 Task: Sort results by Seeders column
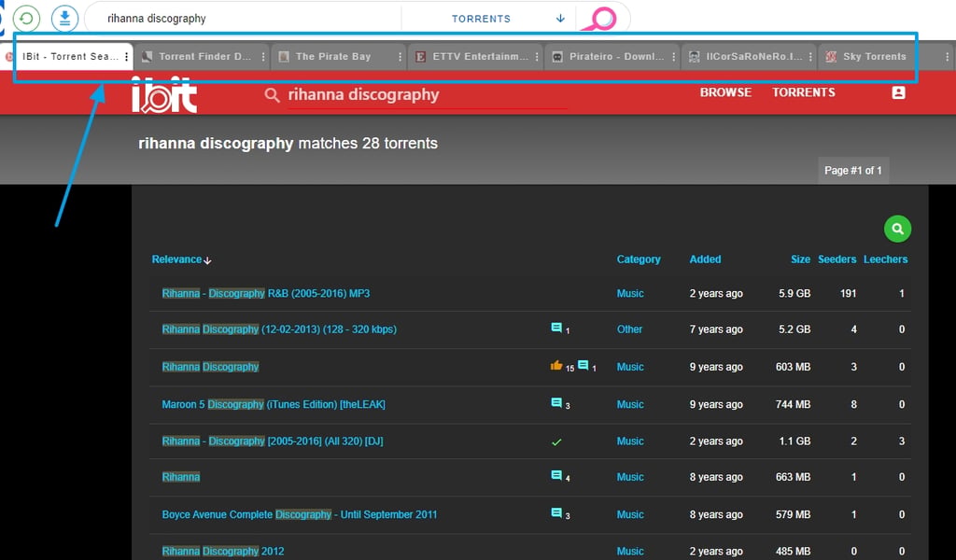(x=836, y=259)
